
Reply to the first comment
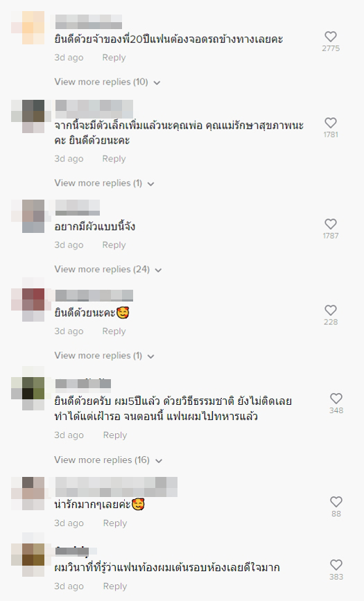coord(114,58)
